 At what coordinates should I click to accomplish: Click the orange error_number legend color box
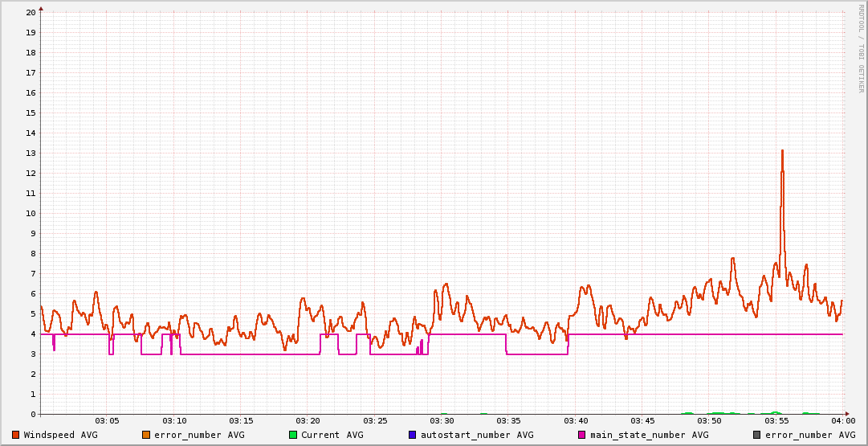point(146,435)
